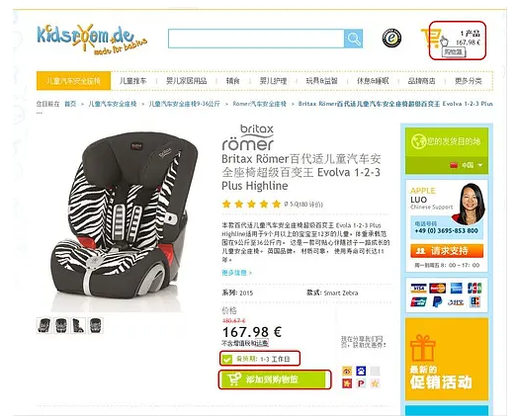Open the 儿童推车 menu item
The height and width of the screenshot is (420, 516).
[x=132, y=81]
